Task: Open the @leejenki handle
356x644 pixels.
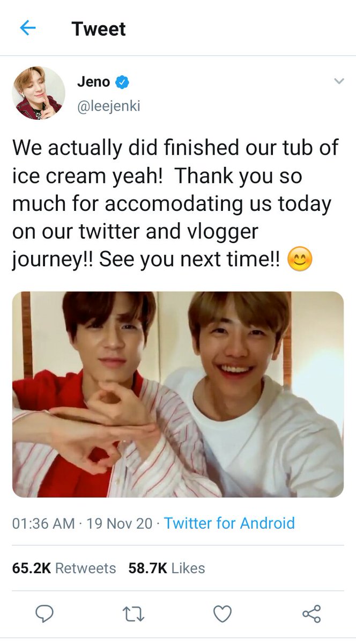Action: coord(109,106)
